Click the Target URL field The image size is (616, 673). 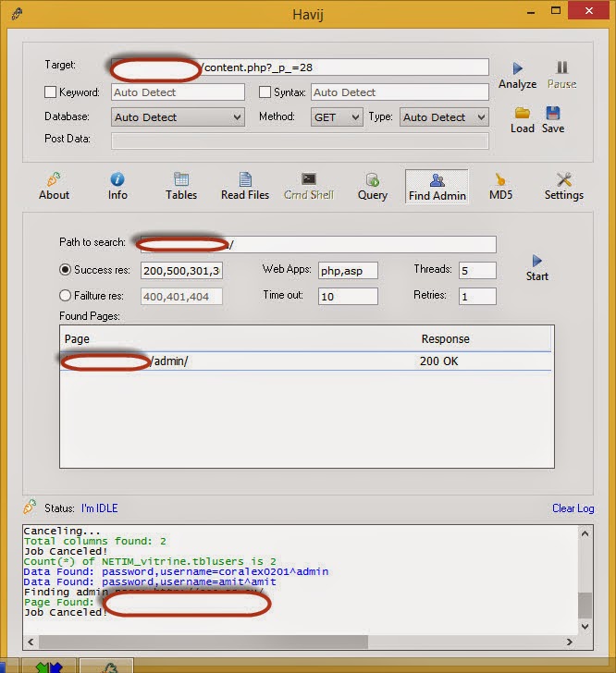(x=300, y=67)
